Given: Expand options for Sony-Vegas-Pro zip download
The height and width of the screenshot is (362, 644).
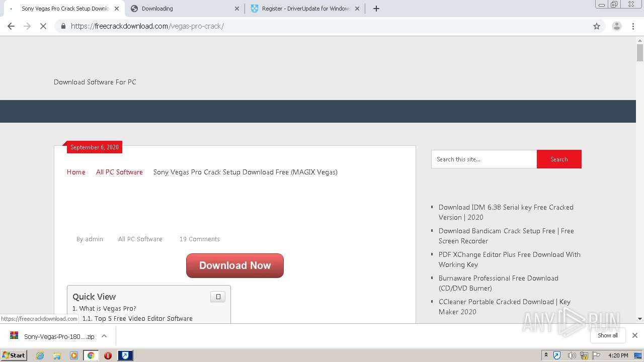Looking at the screenshot, I should (x=104, y=336).
